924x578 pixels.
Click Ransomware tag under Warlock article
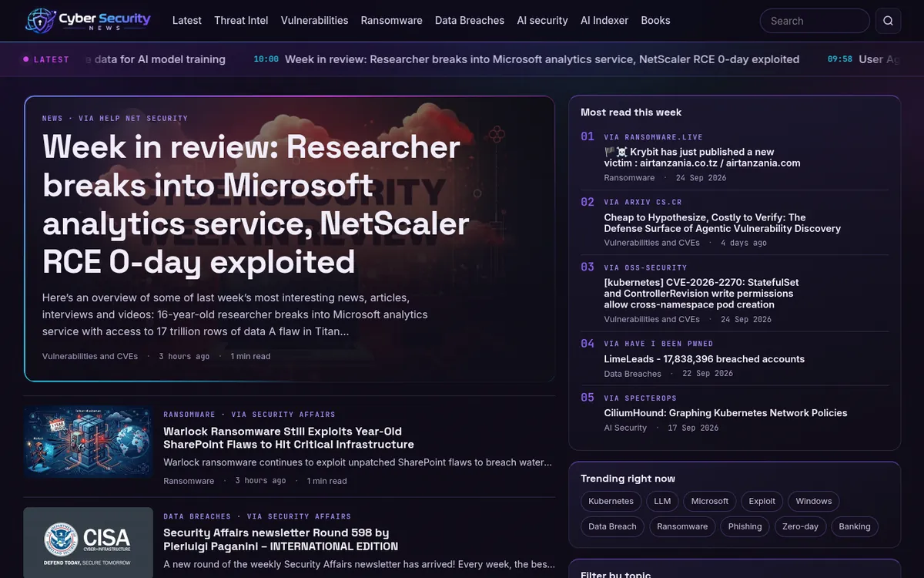(x=189, y=481)
